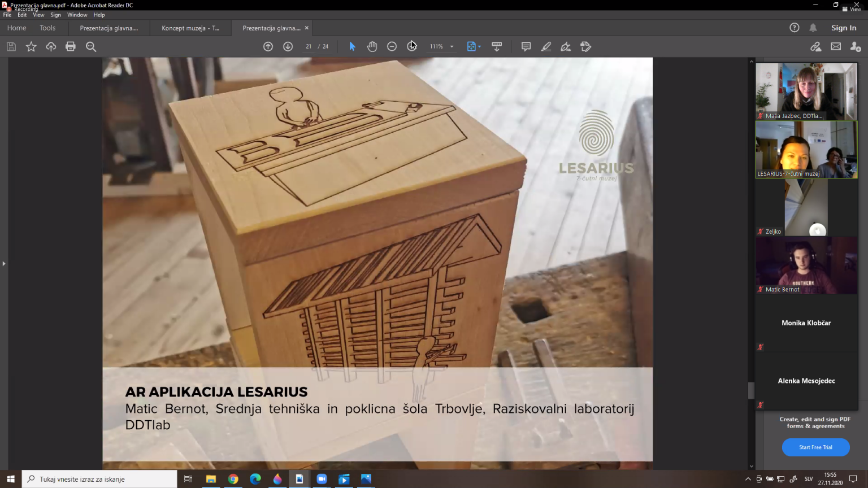Screen dimensions: 868x488
Task: Open Microsoft Edge from the taskbar
Action: pos(255,479)
